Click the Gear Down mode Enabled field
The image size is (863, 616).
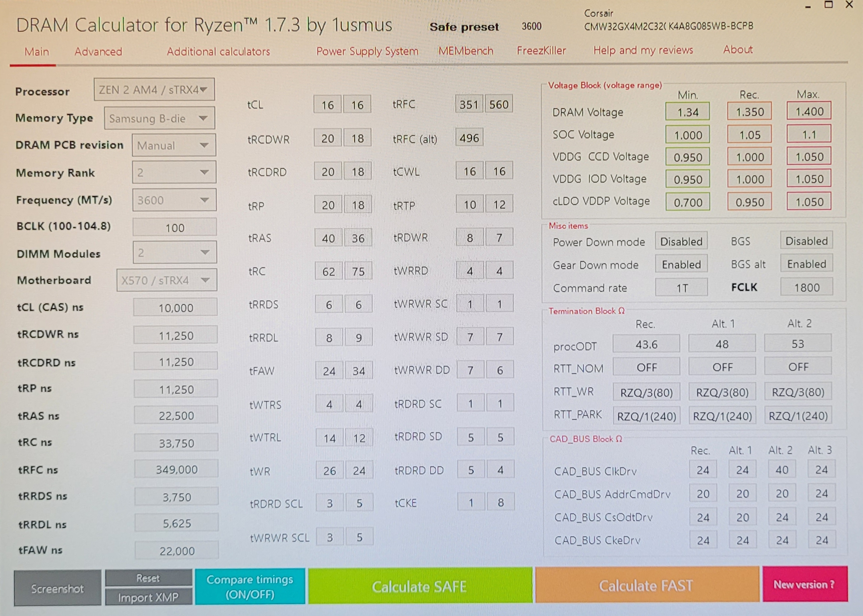(x=681, y=264)
